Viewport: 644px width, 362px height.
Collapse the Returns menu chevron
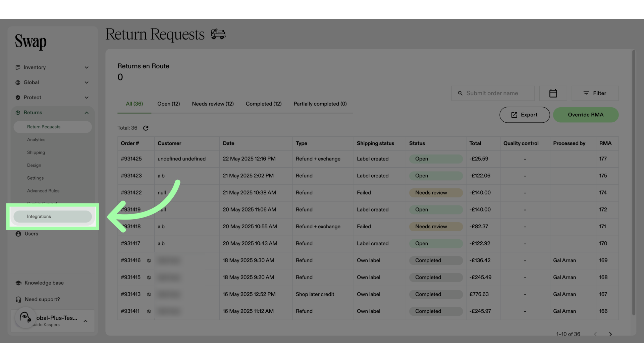click(87, 113)
